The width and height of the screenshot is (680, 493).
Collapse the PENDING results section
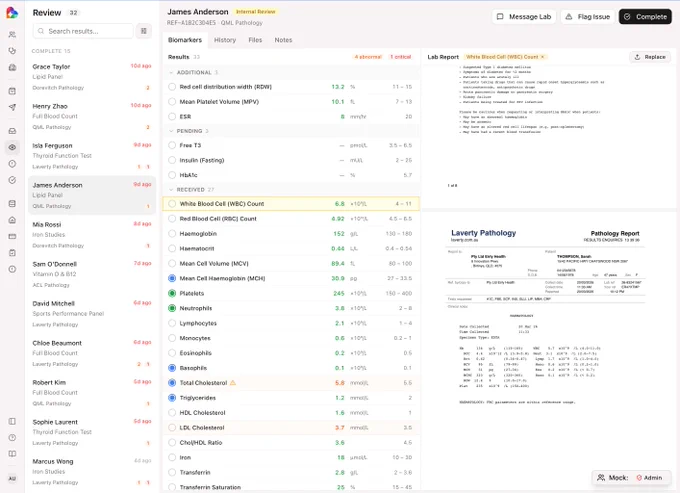click(171, 131)
